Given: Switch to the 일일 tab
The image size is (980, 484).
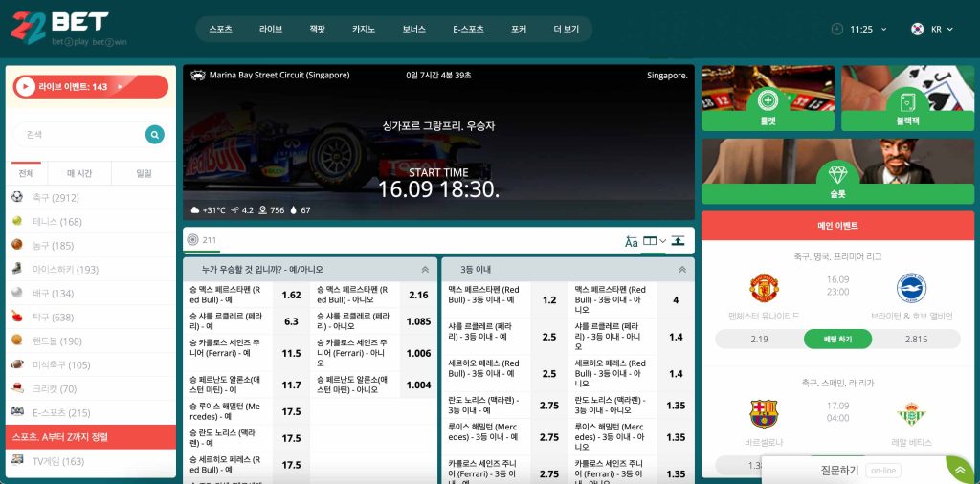Looking at the screenshot, I should click(144, 173).
